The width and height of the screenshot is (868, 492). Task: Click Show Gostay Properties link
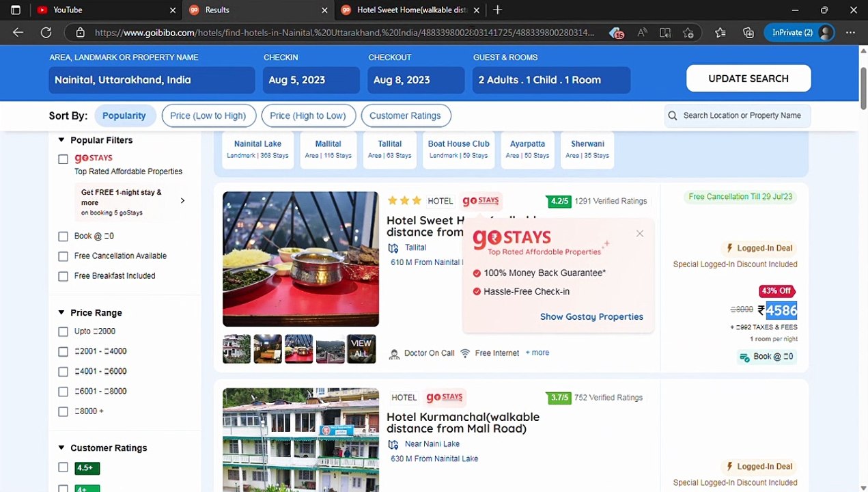click(x=591, y=317)
